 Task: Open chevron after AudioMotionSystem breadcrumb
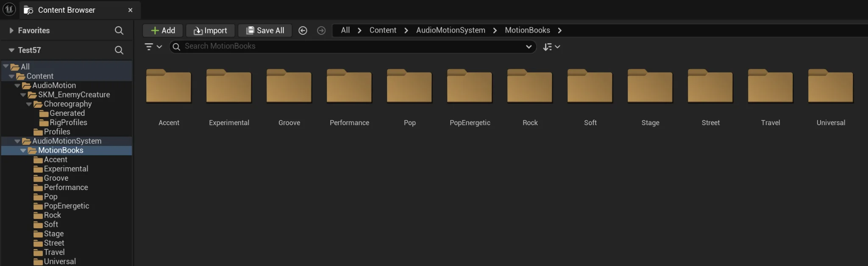click(495, 31)
